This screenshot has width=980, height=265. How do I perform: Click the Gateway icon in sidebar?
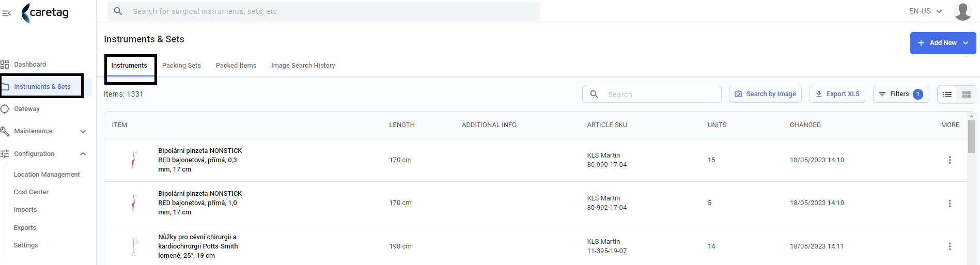coord(5,109)
